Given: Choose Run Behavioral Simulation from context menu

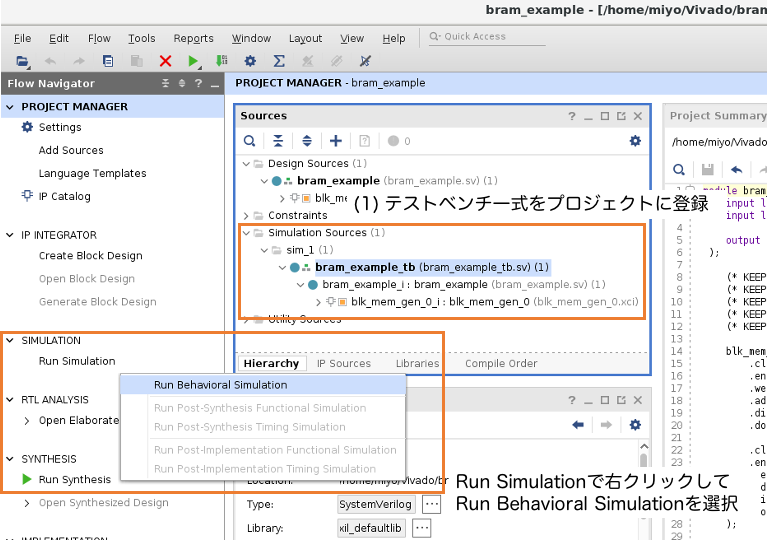Looking at the screenshot, I should coord(220,385).
